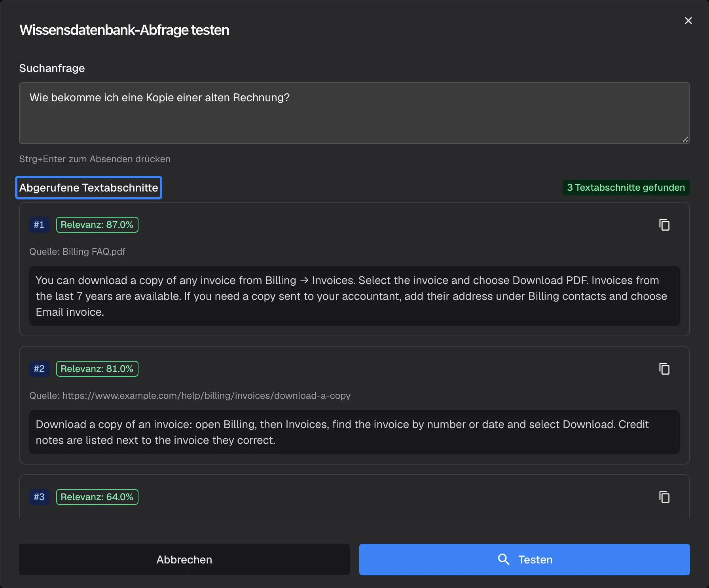
Task: Copy text passage #3 to clipboard
Action: (664, 497)
